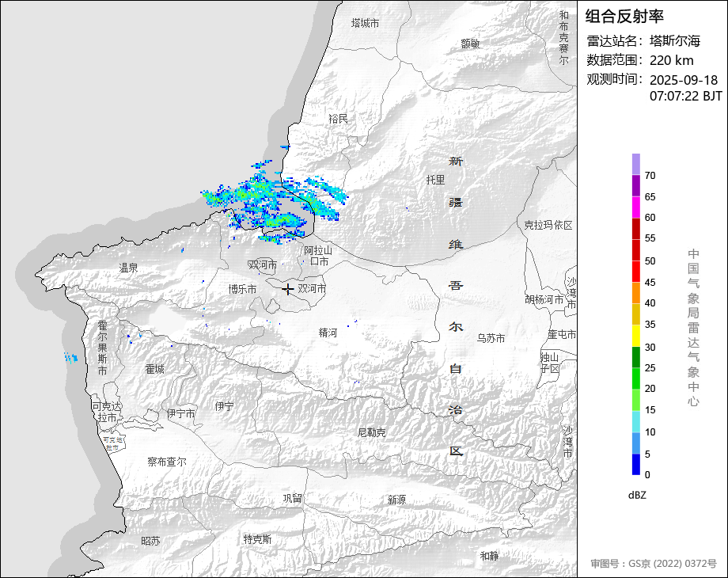Click the 巩留 map label
The width and height of the screenshot is (728, 578).
tap(293, 499)
